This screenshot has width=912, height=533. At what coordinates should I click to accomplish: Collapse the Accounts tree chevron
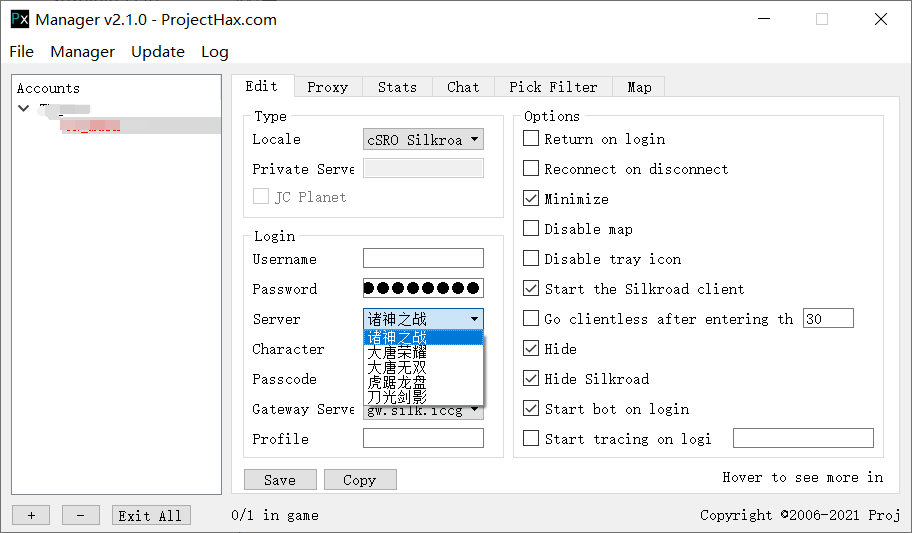tap(24, 108)
